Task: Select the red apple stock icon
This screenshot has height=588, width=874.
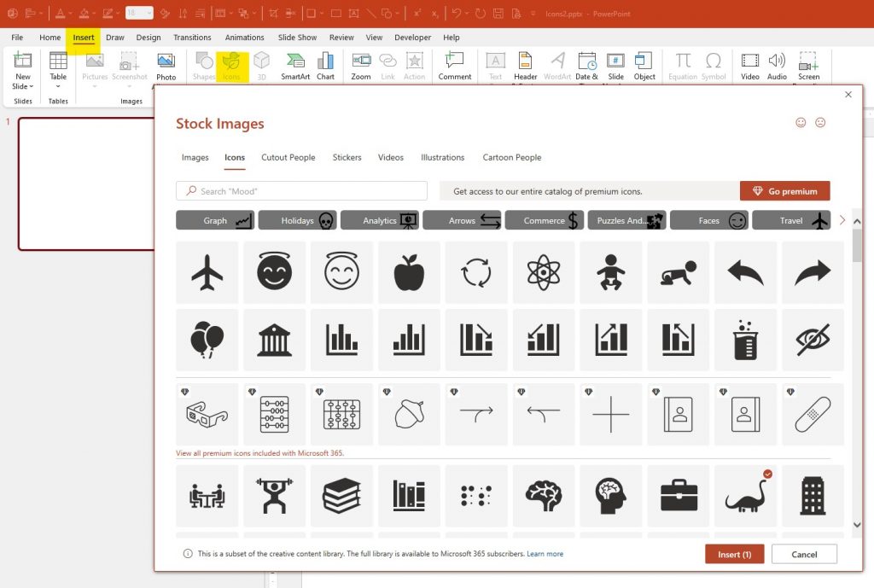Action: [409, 273]
